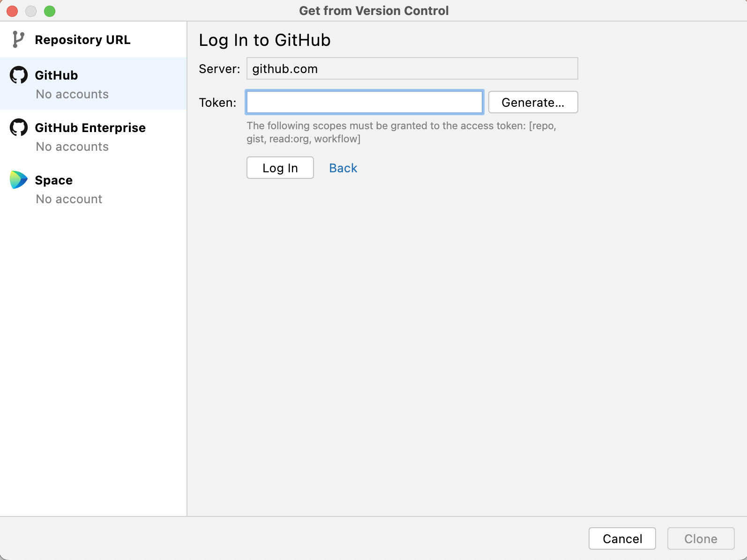The image size is (747, 560).
Task: Focus the Token input field
Action: 364,102
